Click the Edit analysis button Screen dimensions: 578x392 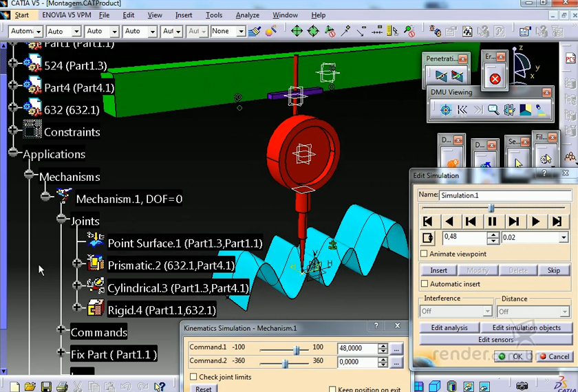tap(449, 328)
